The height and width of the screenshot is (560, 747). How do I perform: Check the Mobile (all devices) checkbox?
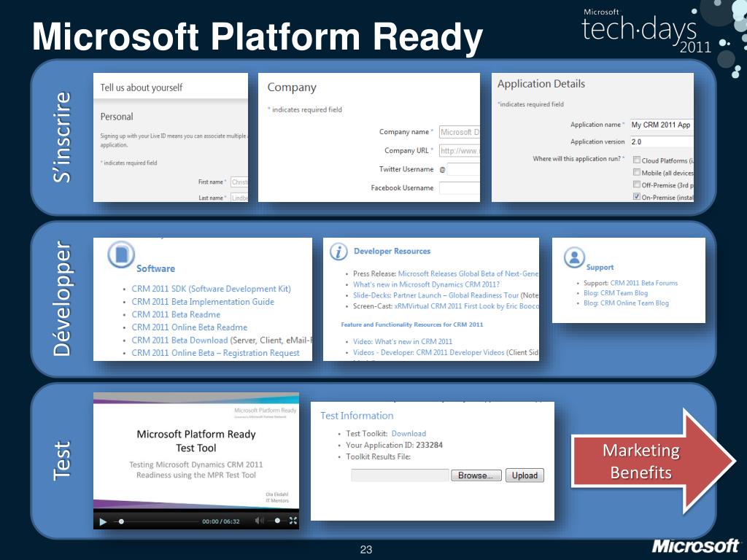(x=636, y=172)
